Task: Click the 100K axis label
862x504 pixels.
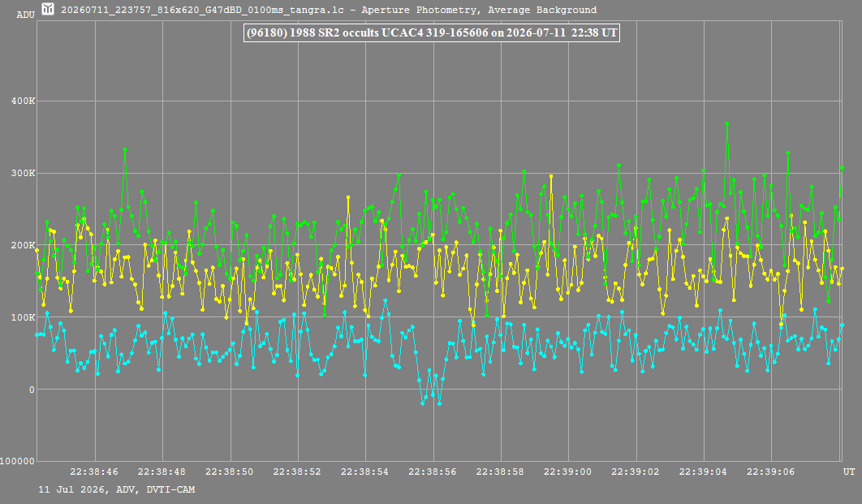Action: click(23, 317)
